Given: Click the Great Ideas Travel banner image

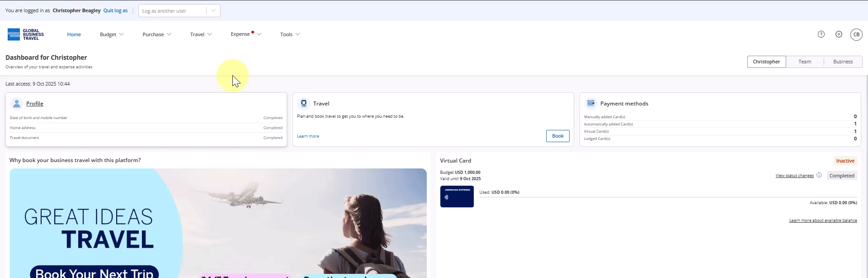Looking at the screenshot, I should coord(218,223).
